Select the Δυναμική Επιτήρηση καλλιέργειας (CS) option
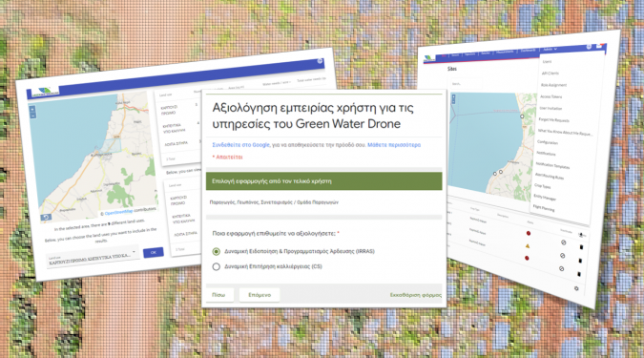Screen dimensions: 644x358 pyautogui.click(x=216, y=266)
